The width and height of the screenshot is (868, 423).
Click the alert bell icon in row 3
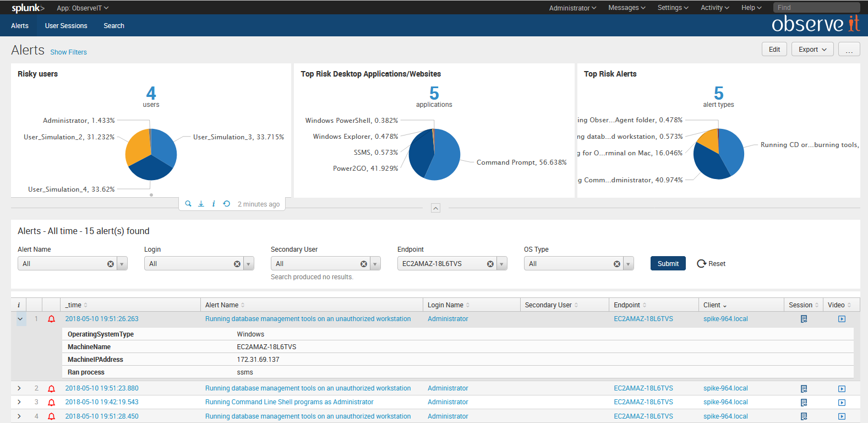point(52,403)
